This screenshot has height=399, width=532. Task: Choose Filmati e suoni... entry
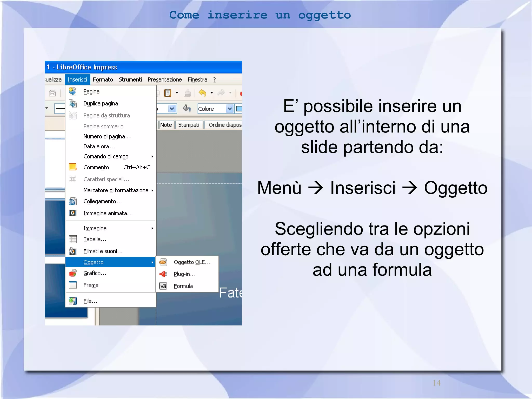(111, 251)
